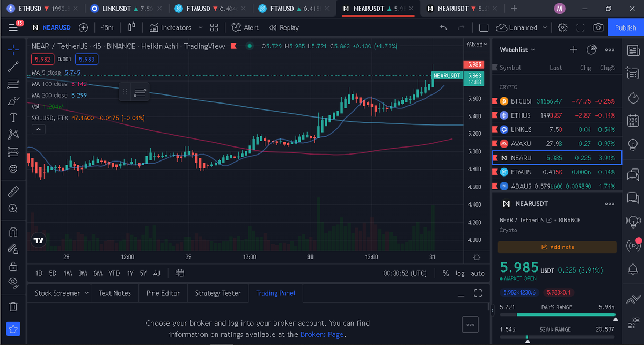Image resolution: width=644 pixels, height=345 pixels.
Task: Open indicator templates grid
Action: 214,27
